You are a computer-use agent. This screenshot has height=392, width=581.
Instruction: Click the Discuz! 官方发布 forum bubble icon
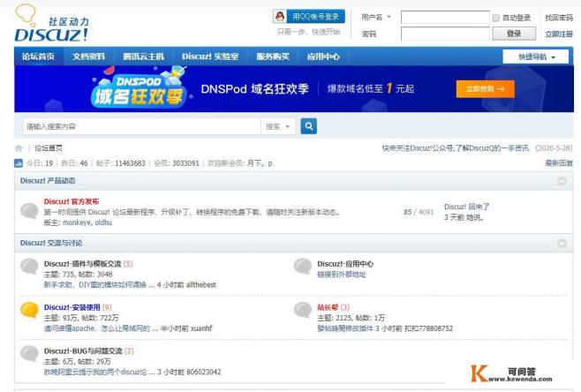point(29,211)
